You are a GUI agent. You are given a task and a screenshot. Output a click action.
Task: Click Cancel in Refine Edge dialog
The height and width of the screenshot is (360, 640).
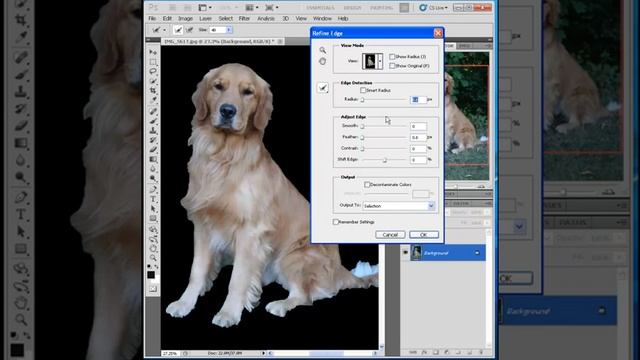(x=390, y=235)
